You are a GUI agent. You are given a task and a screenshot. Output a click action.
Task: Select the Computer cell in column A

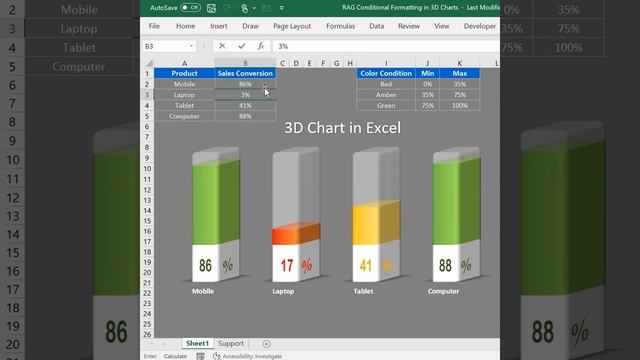(184, 116)
